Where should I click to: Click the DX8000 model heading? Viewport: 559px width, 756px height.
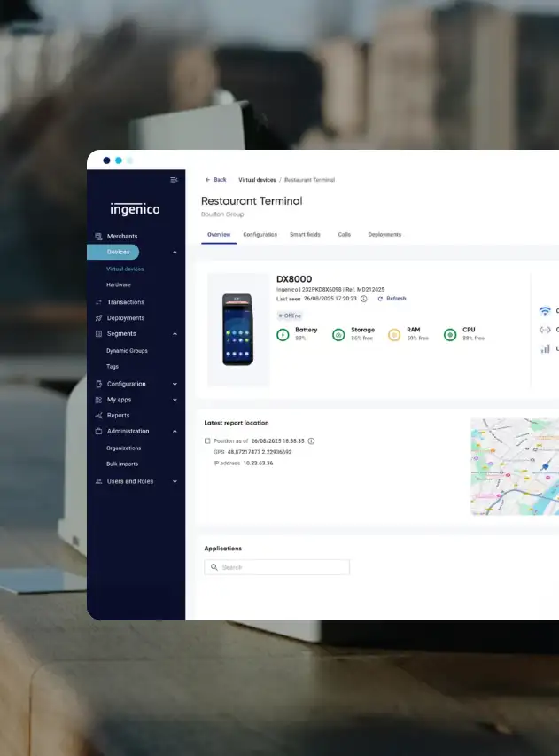point(294,279)
